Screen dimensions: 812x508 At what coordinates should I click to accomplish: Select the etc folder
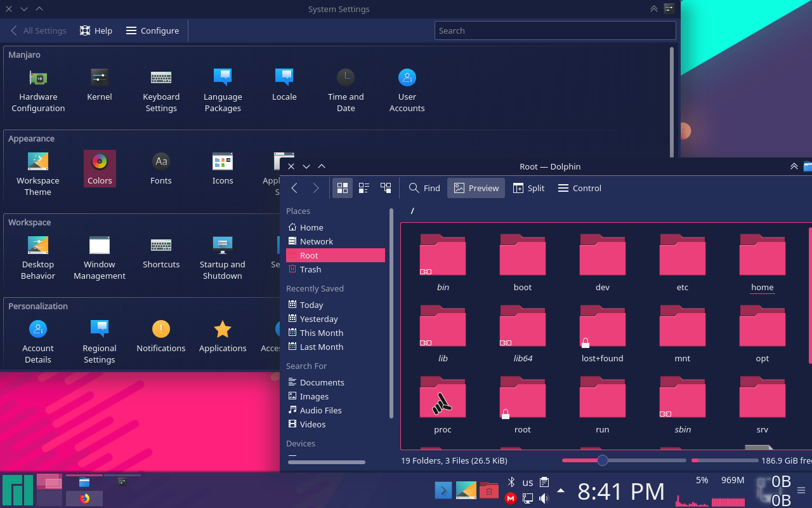pos(683,262)
